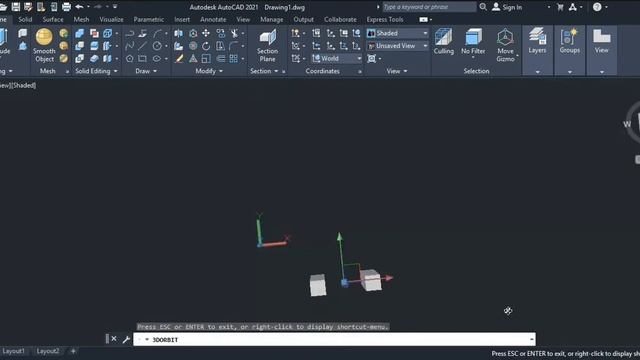Switch to the Visualize ribbon tab
The height and width of the screenshot is (360, 640).
coord(111,19)
